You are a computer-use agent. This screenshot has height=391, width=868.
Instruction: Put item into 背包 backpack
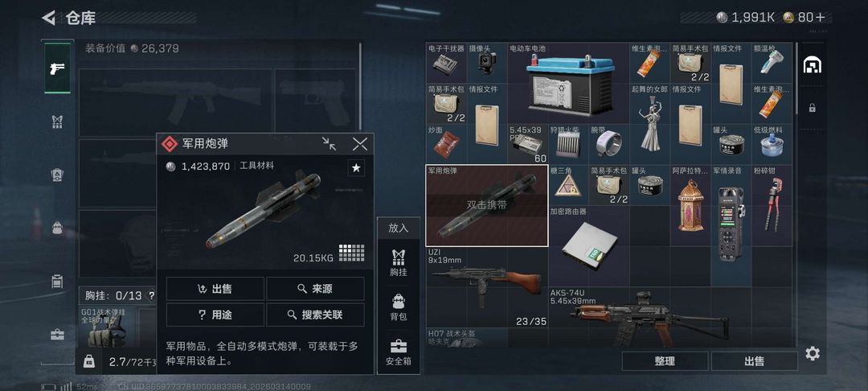click(x=399, y=307)
